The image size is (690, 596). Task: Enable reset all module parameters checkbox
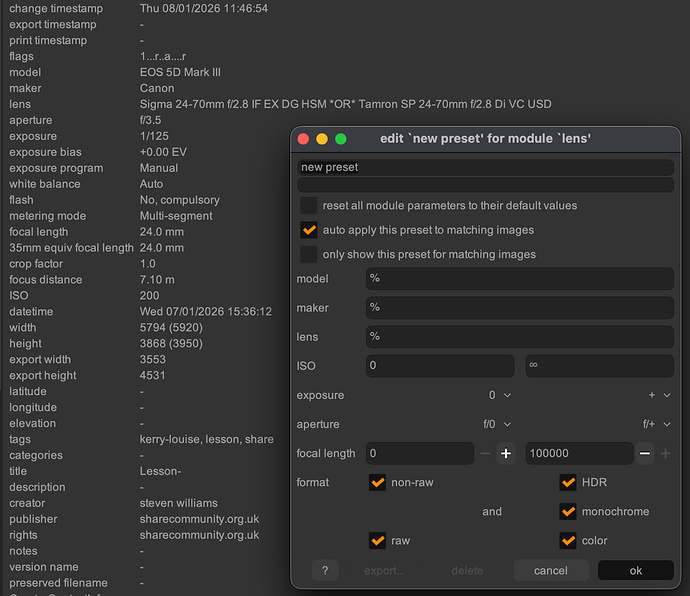309,205
